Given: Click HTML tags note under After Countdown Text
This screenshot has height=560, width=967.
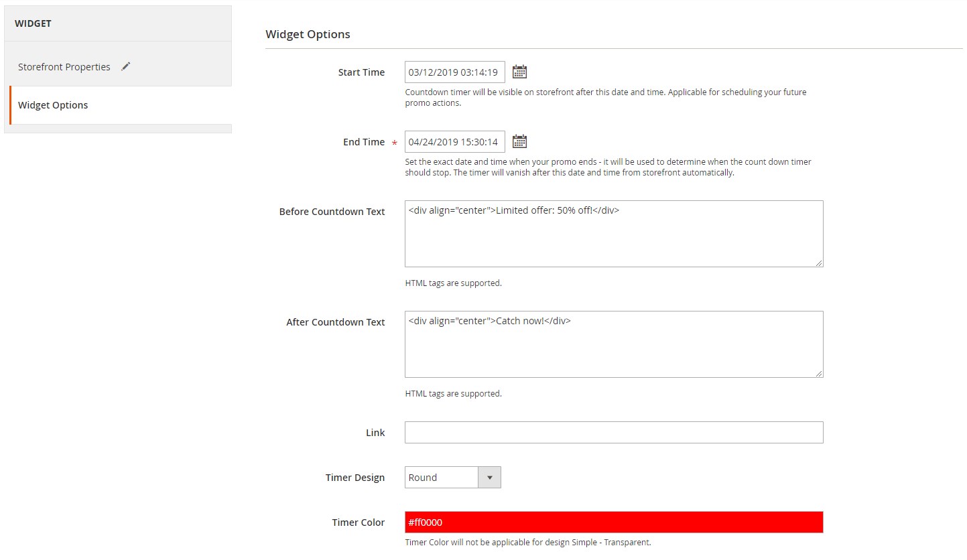Looking at the screenshot, I should (454, 394).
